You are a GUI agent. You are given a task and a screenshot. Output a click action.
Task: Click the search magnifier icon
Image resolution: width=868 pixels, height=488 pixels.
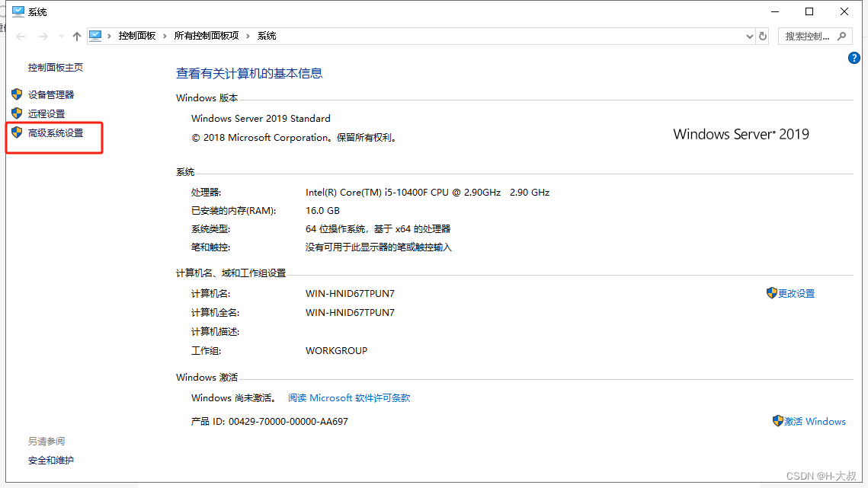842,37
